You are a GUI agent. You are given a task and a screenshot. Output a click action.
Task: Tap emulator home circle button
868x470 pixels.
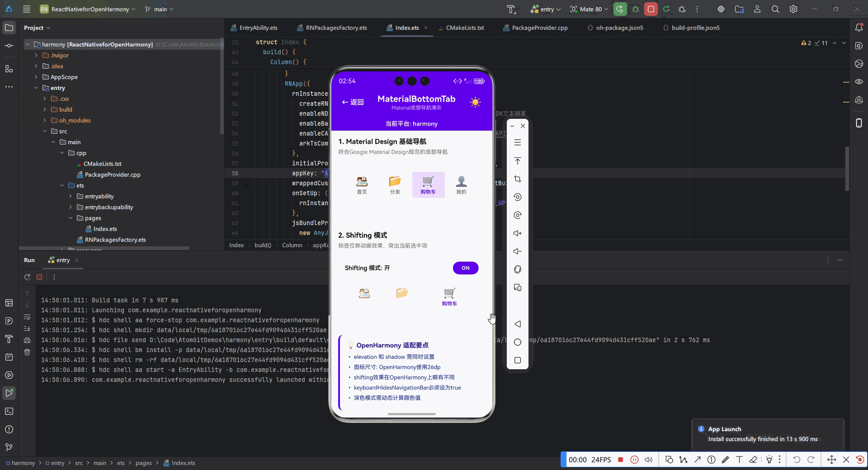(x=518, y=342)
